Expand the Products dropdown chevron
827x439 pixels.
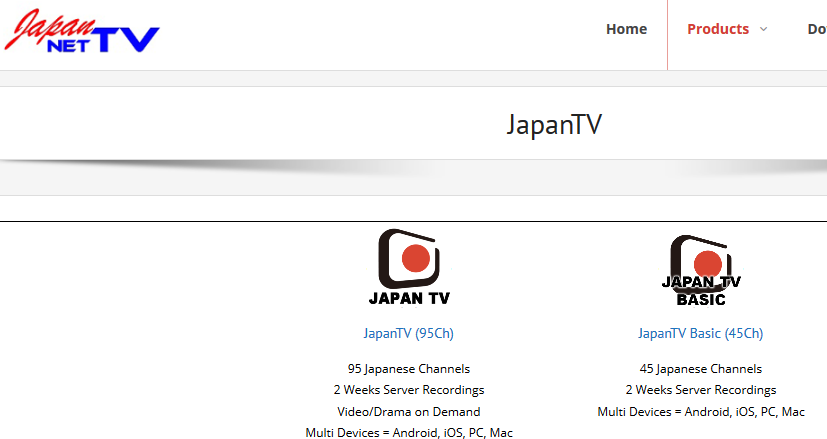click(763, 29)
